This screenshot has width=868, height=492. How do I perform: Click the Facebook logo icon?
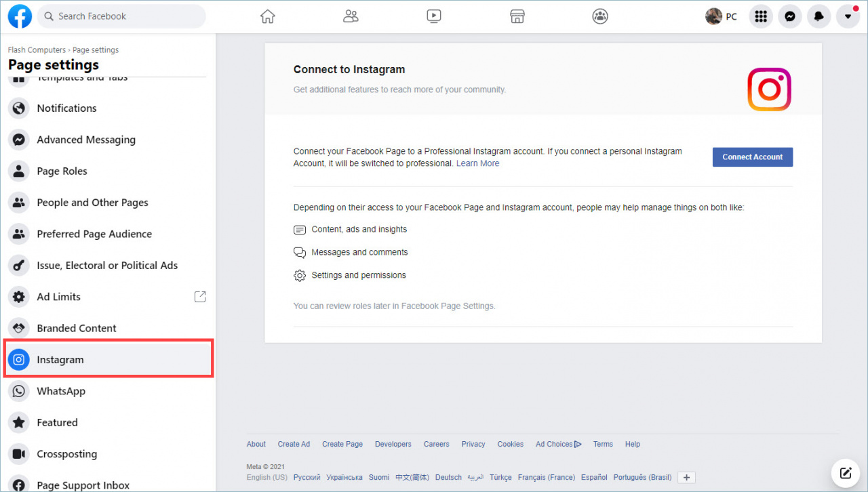tap(20, 16)
